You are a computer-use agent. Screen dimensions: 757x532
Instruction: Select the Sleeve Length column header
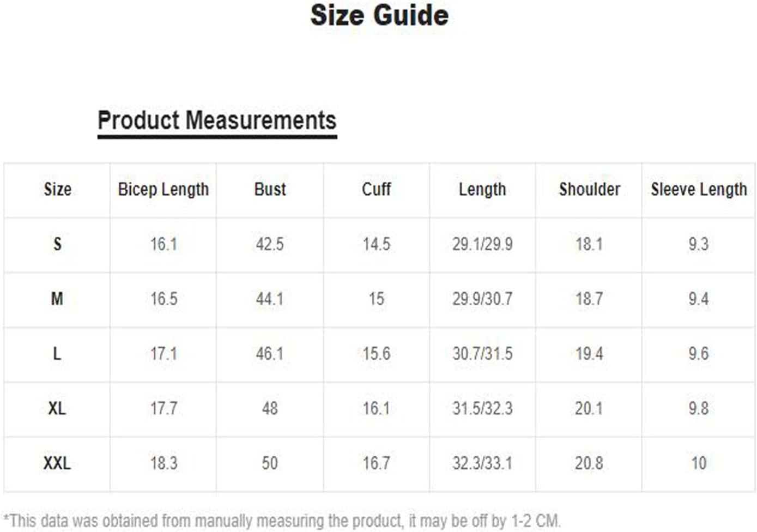click(699, 190)
